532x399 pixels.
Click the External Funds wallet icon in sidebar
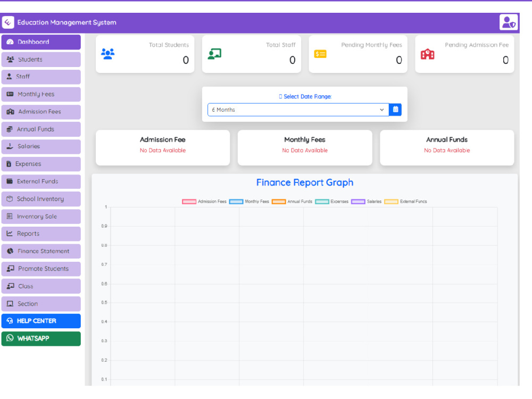[10, 181]
